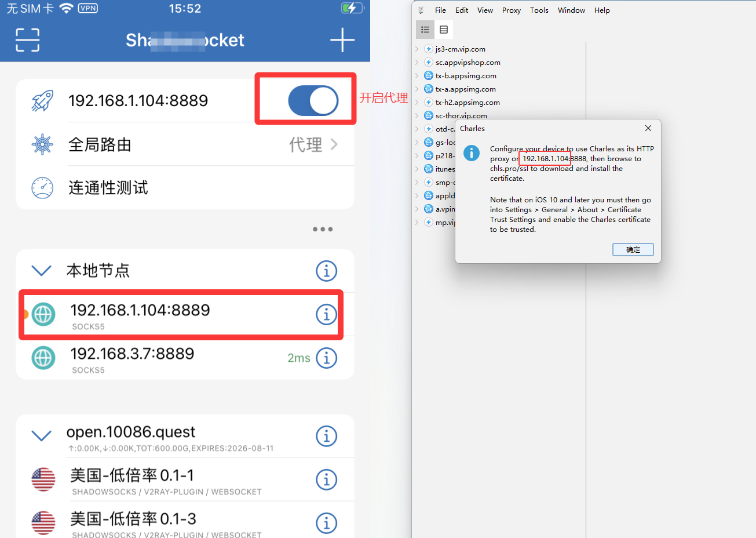
Task: Tap globe icon of 192.168.1.104:8889 node
Action: [x=43, y=314]
